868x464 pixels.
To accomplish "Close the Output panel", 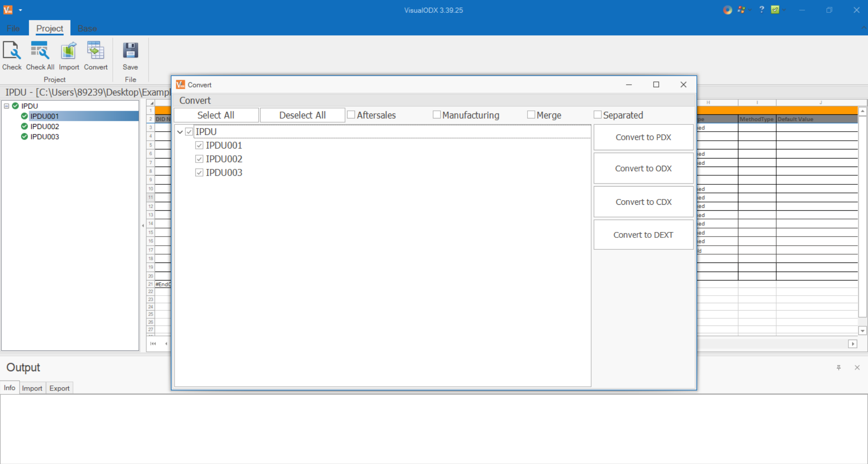I will coord(857,368).
